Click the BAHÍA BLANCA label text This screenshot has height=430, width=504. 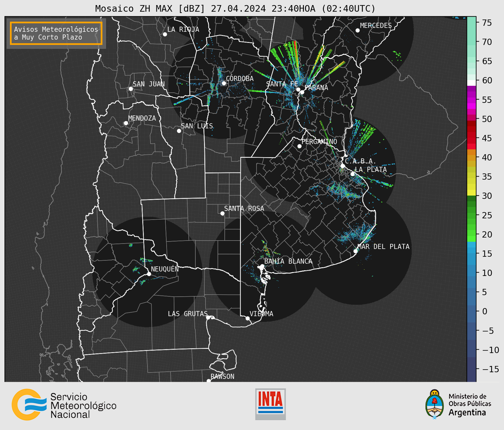point(288,261)
